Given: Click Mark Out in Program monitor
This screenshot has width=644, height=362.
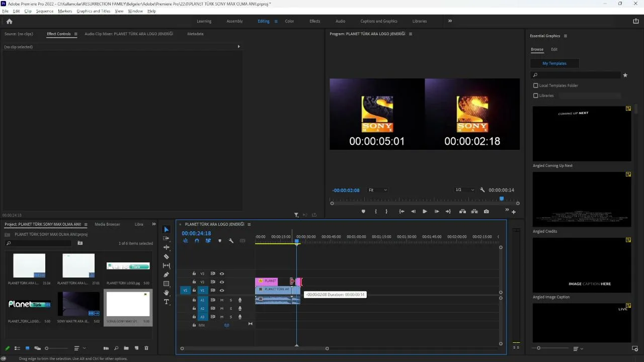Looking at the screenshot, I should [x=386, y=212].
